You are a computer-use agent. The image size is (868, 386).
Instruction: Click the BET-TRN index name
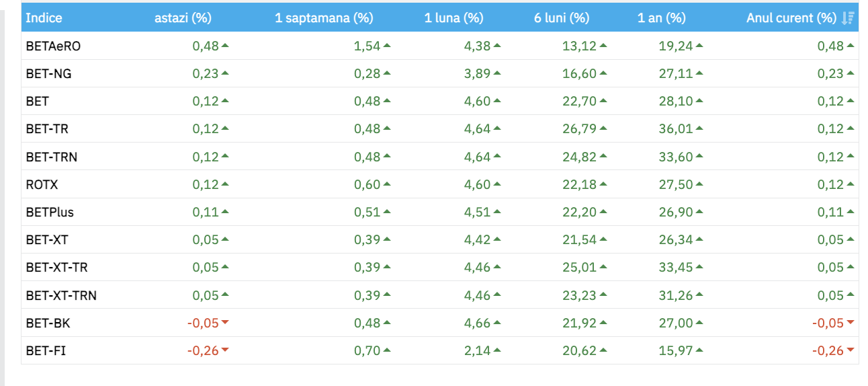[x=52, y=157]
